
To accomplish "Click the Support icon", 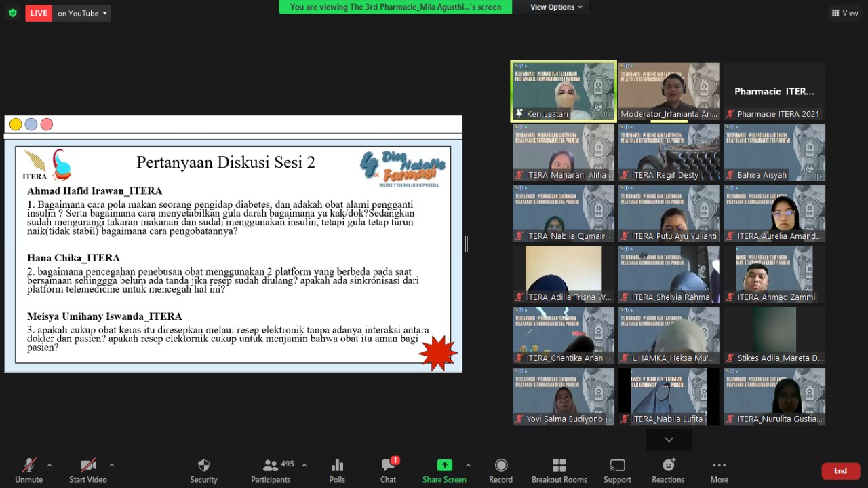I will click(x=617, y=470).
